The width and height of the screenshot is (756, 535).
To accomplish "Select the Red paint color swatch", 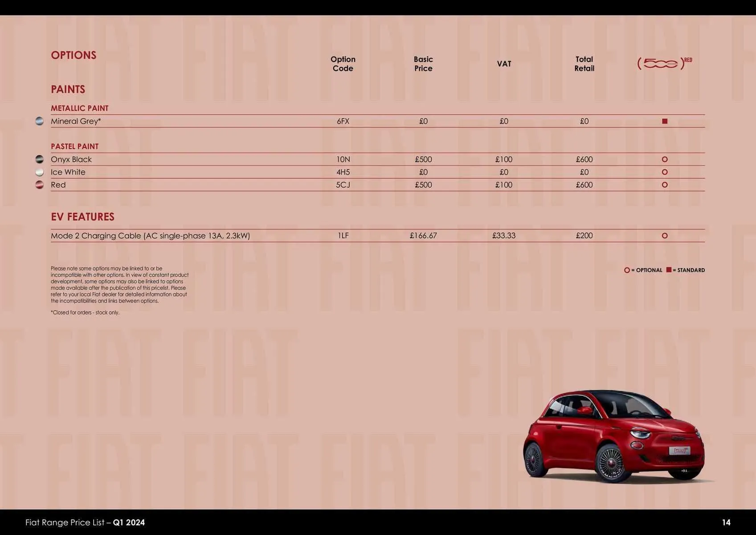I will [39, 185].
